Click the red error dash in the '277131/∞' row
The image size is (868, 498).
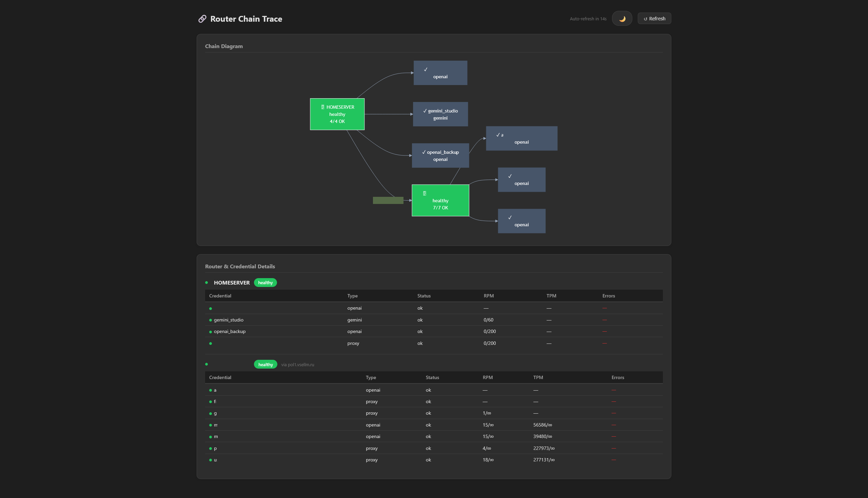coord(614,460)
